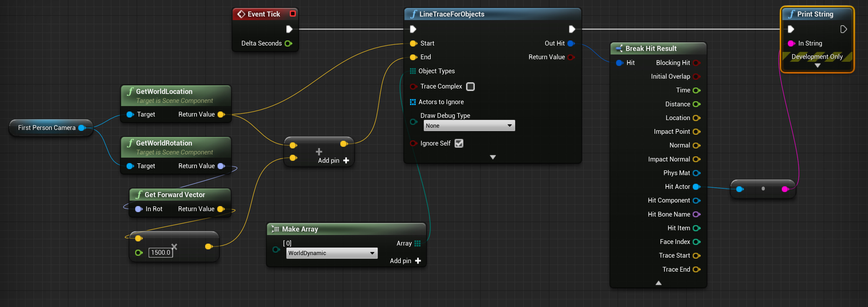The height and width of the screenshot is (307, 868).
Task: Select the Get Forward Vector node title
Action: (175, 195)
